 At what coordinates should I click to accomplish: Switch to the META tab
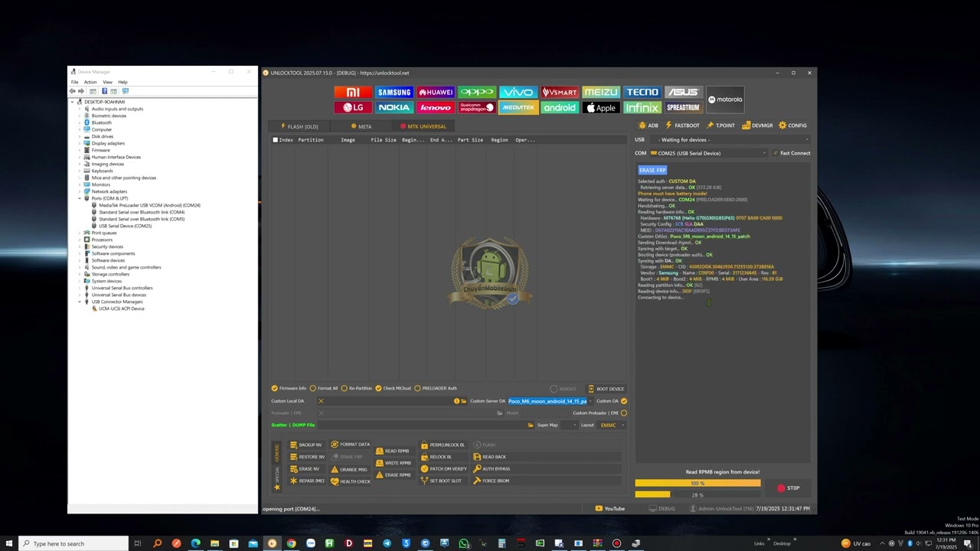coord(361,126)
